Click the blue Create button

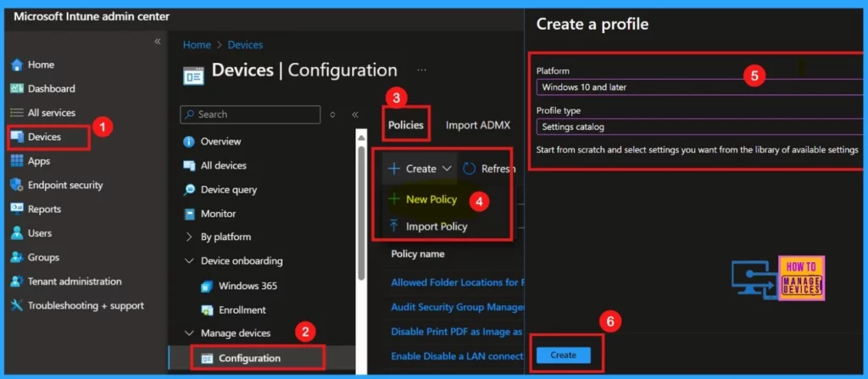pyautogui.click(x=564, y=355)
